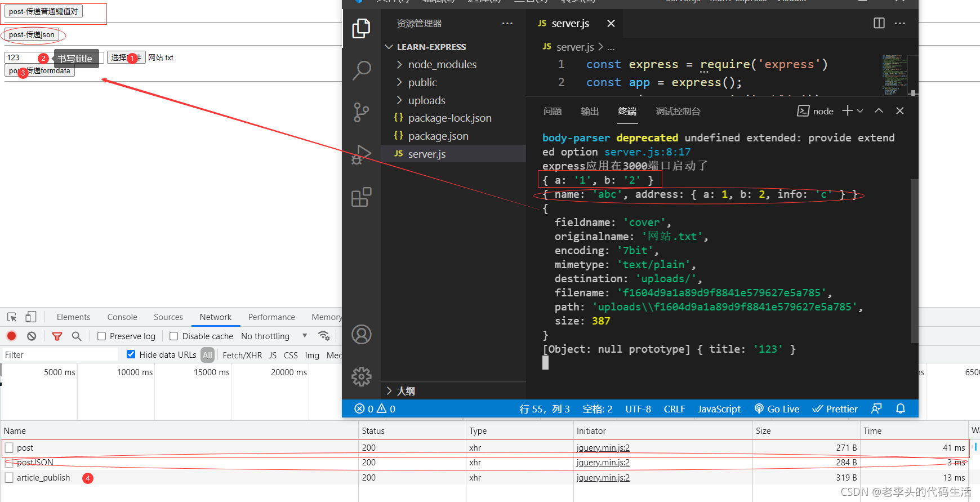Split the editor to the right
Screen dimensions: 980x502
pyautogui.click(x=879, y=23)
